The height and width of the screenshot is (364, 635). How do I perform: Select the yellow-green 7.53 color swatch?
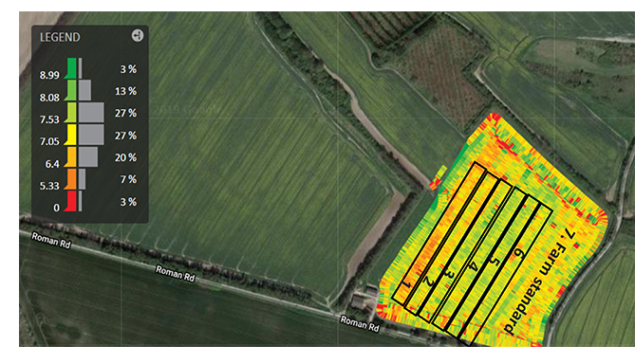pos(71,112)
